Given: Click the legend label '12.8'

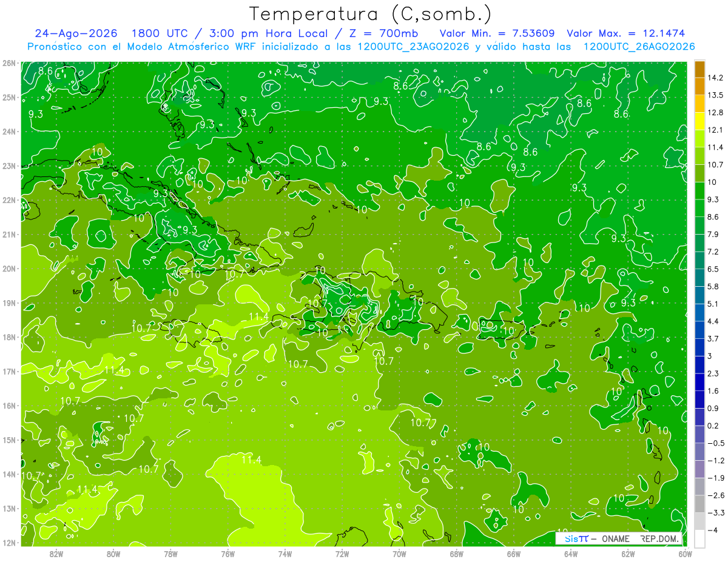Looking at the screenshot, I should tap(715, 113).
